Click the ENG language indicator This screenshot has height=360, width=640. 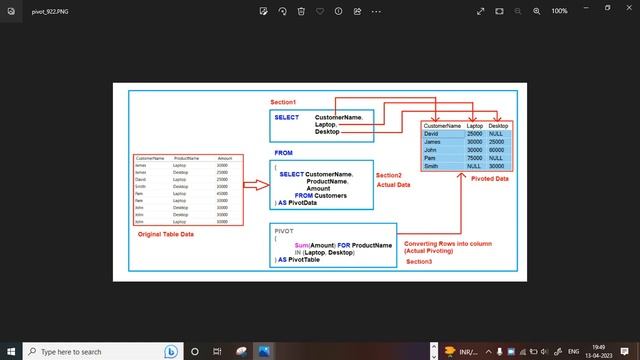[x=573, y=351]
